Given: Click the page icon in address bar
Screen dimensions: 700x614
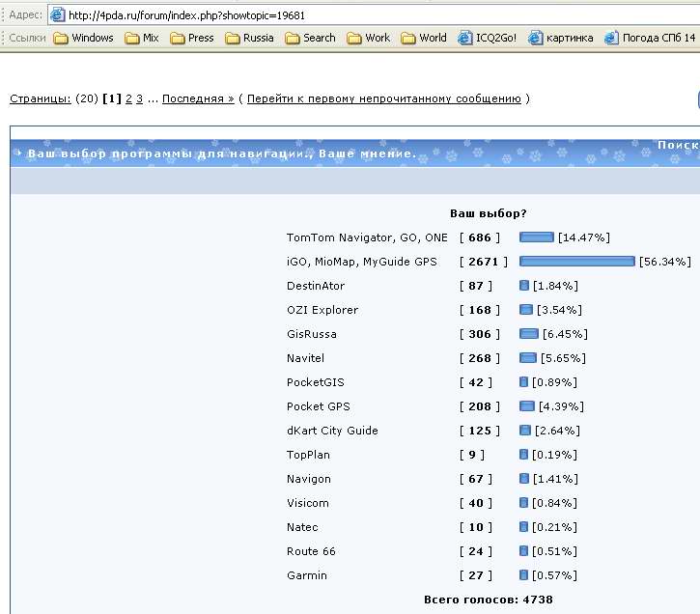Looking at the screenshot, I should click(x=57, y=14).
